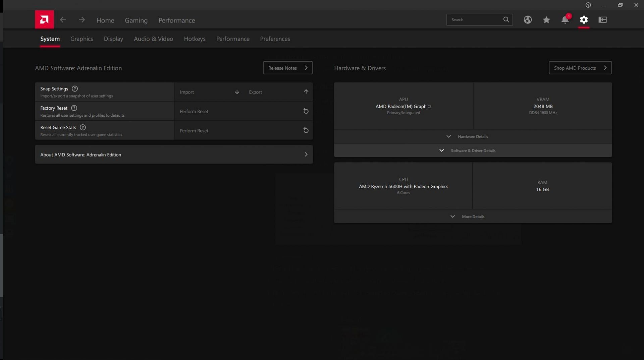Open About AMD Software: Adrenalin Edition
The width and height of the screenshot is (644, 360).
click(174, 155)
